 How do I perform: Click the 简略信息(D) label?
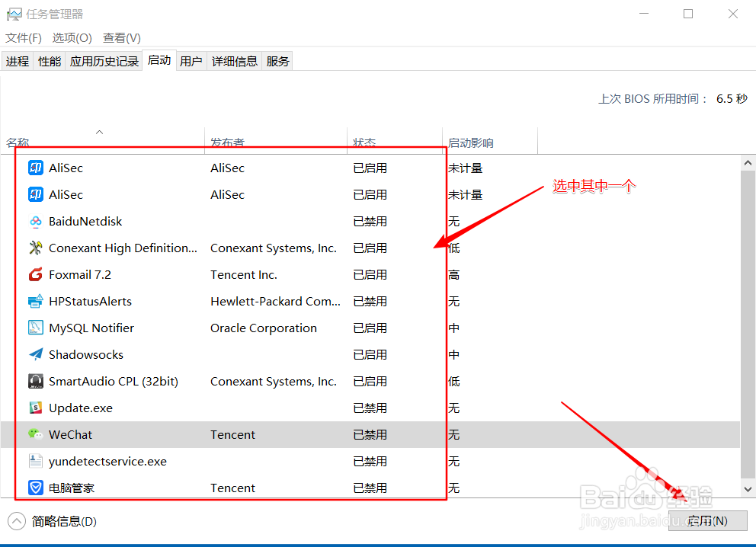(x=64, y=521)
